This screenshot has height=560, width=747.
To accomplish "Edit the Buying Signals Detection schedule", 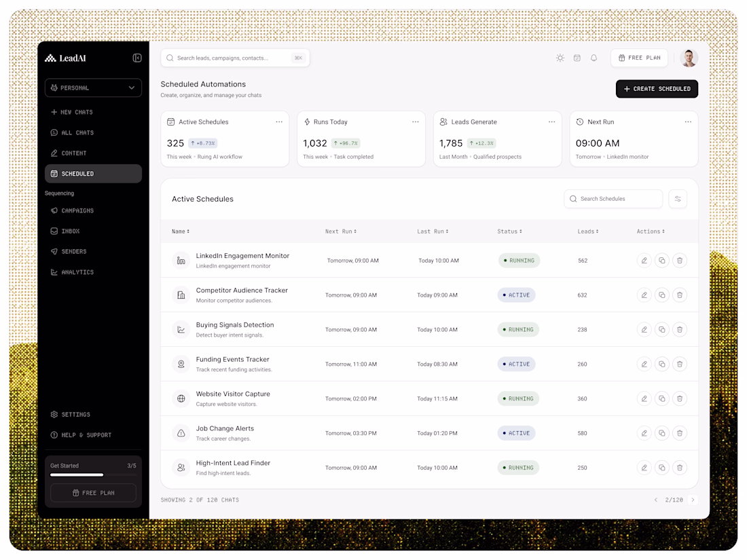I will coord(644,329).
